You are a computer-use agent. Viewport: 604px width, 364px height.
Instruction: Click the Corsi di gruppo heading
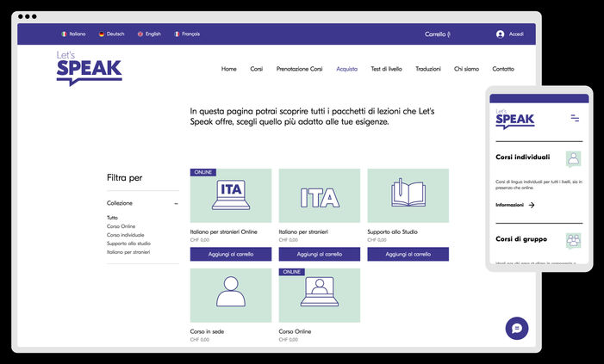coord(520,239)
